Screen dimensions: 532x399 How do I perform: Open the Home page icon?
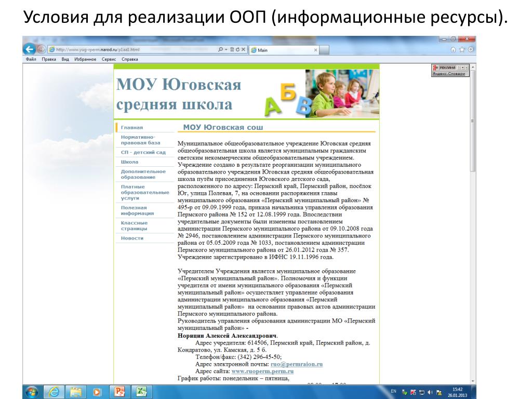point(453,49)
